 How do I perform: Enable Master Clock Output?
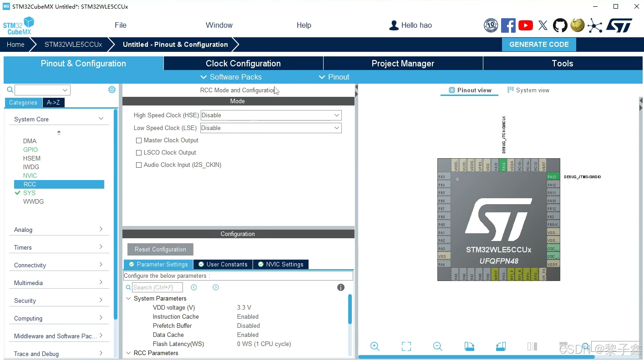point(139,140)
